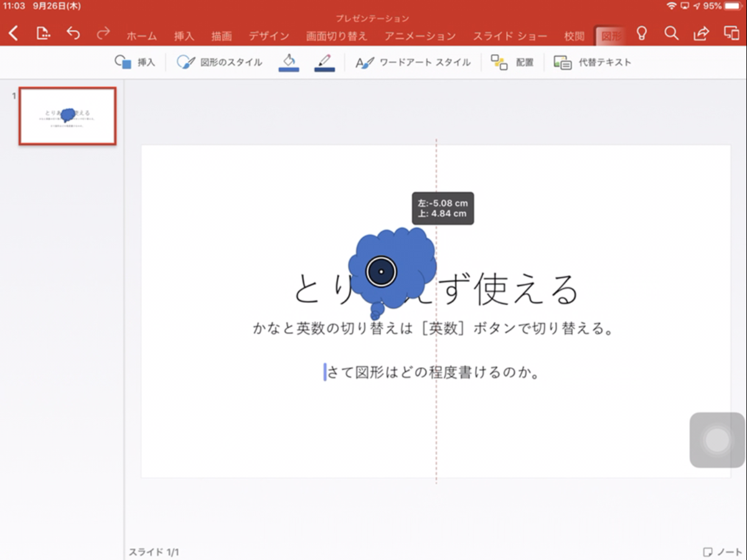The width and height of the screenshot is (747, 560).
Task: Open the Tell Me lightbulb assistant
Action: pyautogui.click(x=642, y=35)
